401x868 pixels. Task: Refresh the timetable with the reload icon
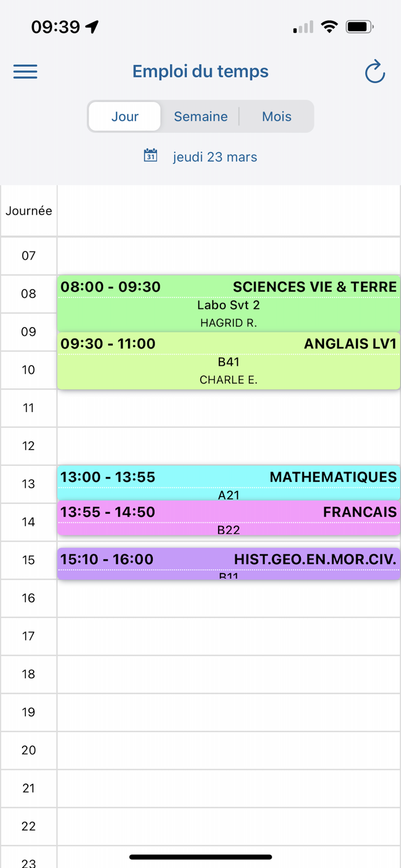tap(374, 71)
